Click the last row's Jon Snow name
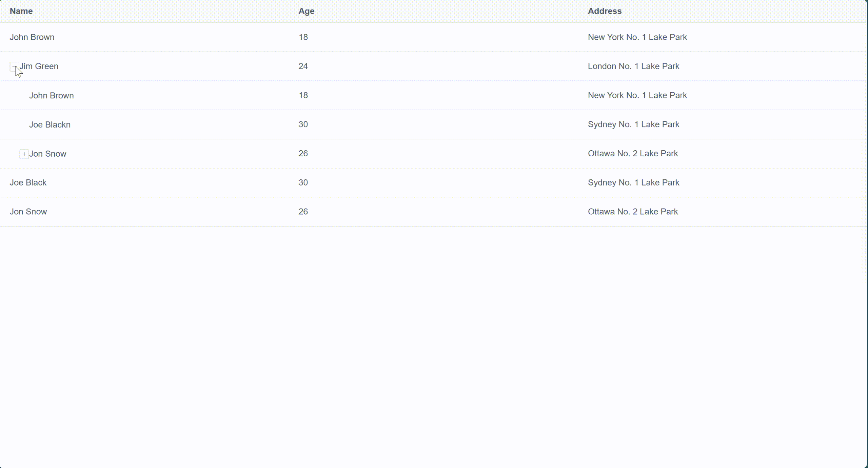This screenshot has width=868, height=468. click(x=28, y=212)
